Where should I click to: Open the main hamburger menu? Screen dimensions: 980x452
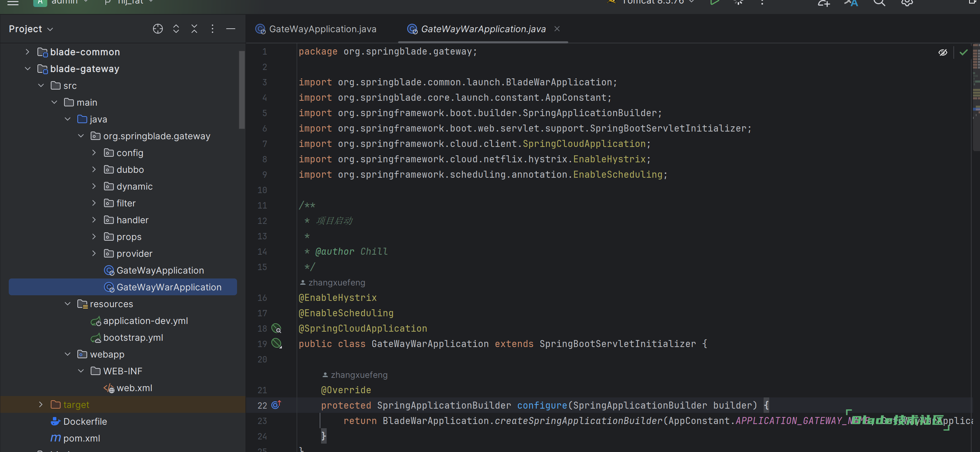(x=13, y=2)
